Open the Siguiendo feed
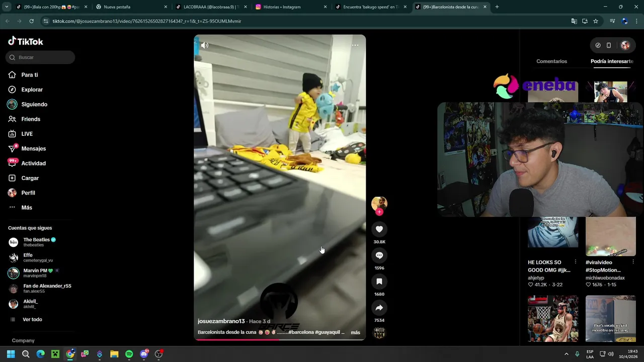The width and height of the screenshot is (644, 362). pyautogui.click(x=27, y=104)
